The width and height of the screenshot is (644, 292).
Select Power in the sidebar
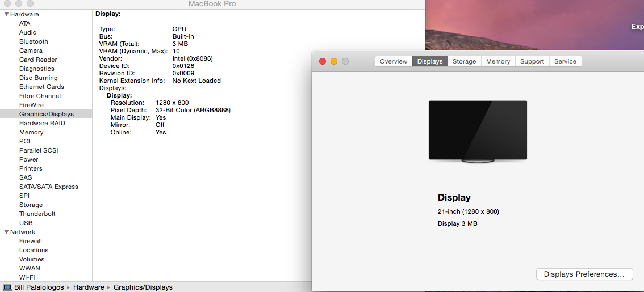click(x=29, y=159)
